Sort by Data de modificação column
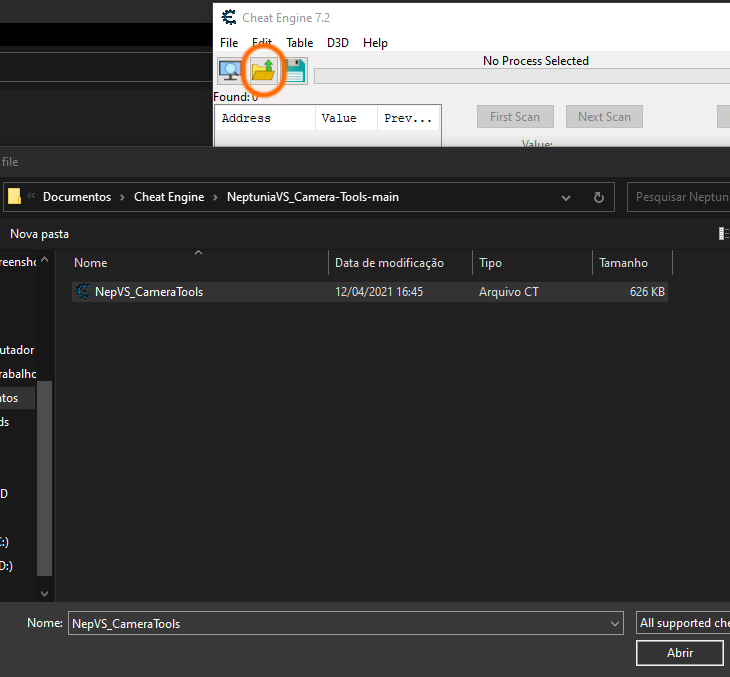This screenshot has width=730, height=677. point(400,263)
